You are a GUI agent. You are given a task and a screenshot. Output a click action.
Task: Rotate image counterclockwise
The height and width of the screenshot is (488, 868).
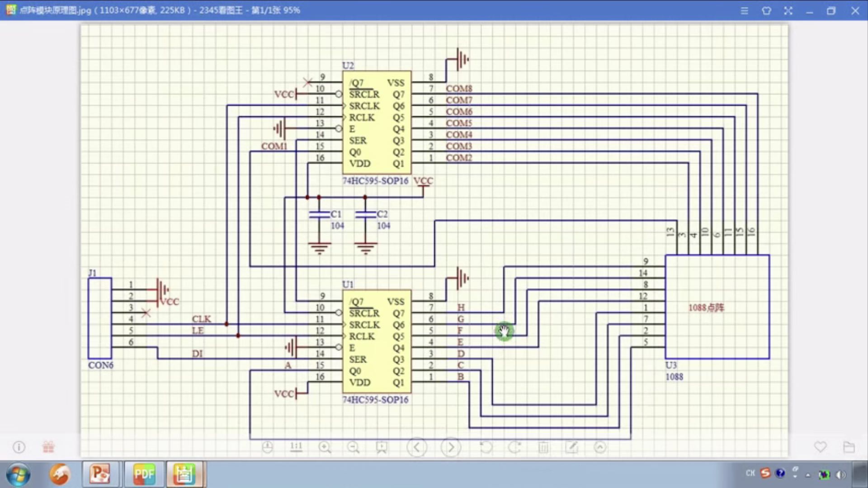[486, 447]
